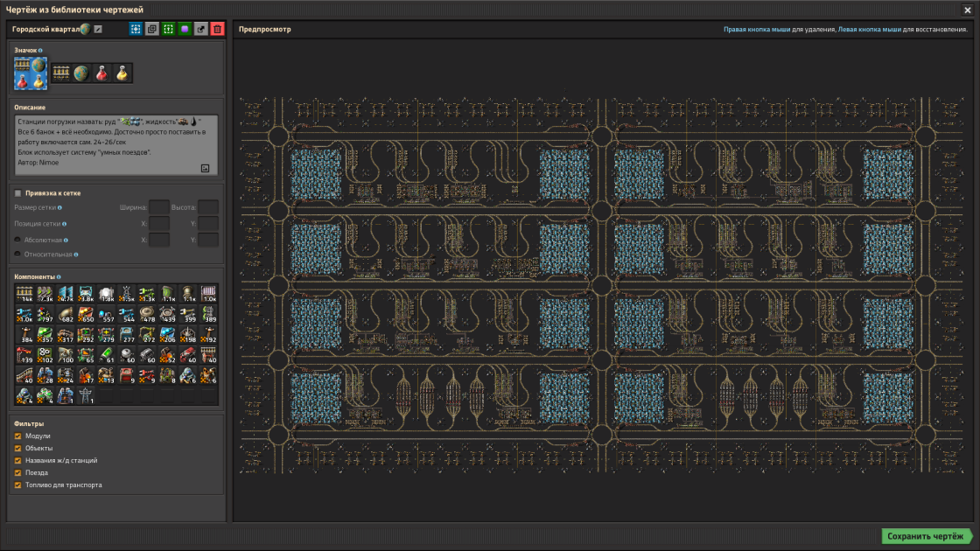Click the power pylon component showing 1
The width and height of the screenshot is (980, 551).
click(86, 396)
